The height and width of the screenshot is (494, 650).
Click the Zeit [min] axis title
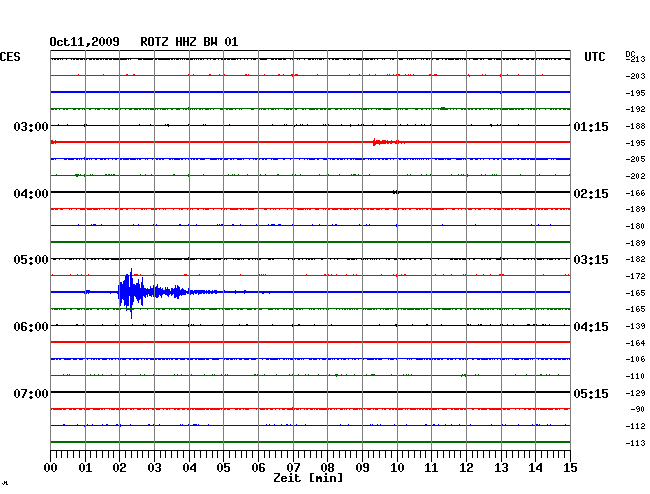[x=308, y=478]
